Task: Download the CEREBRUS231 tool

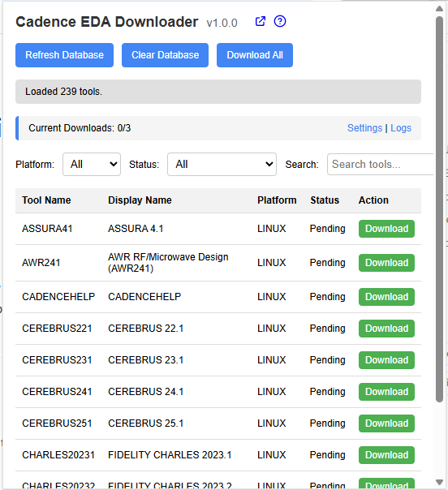Action: click(x=386, y=360)
